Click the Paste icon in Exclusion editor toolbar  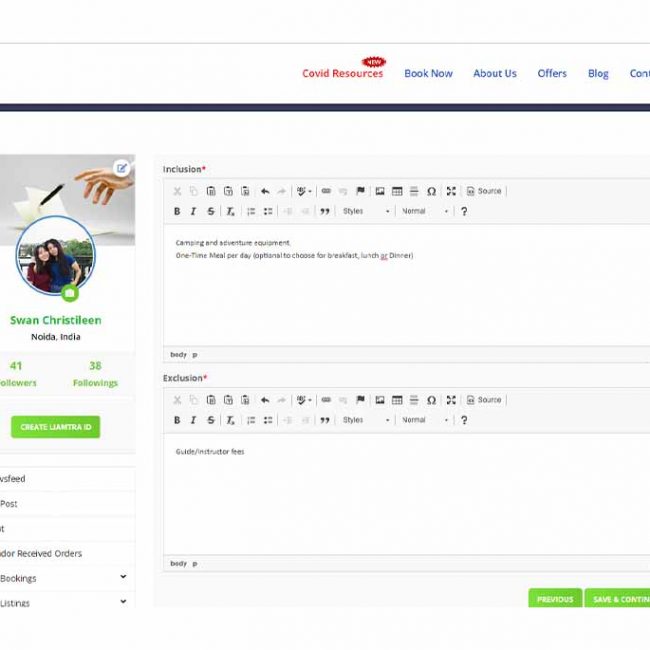pyautogui.click(x=211, y=400)
